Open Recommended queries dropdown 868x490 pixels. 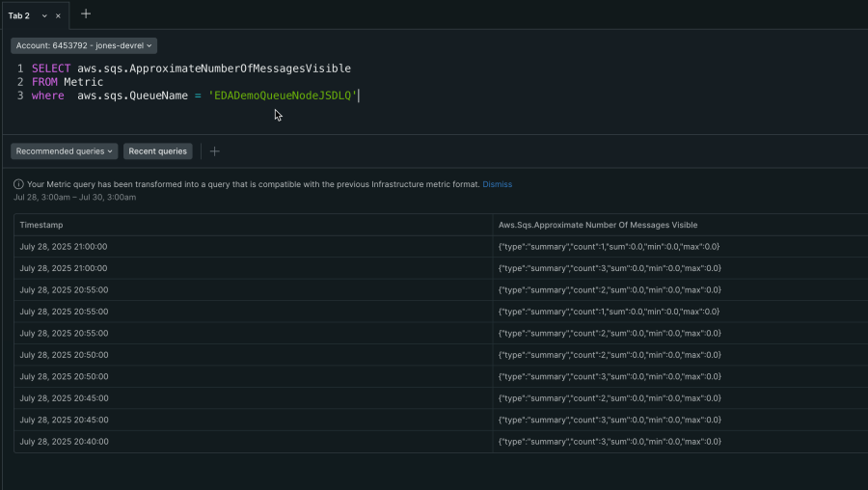[65, 151]
